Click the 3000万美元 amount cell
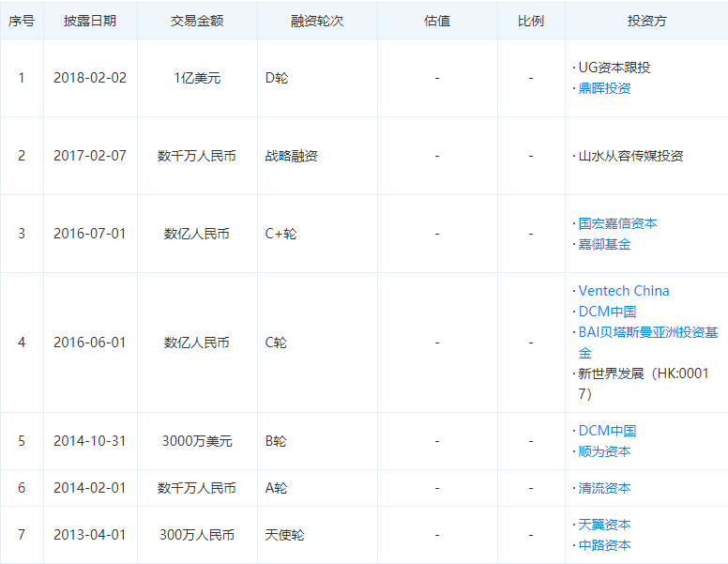 coord(197,441)
